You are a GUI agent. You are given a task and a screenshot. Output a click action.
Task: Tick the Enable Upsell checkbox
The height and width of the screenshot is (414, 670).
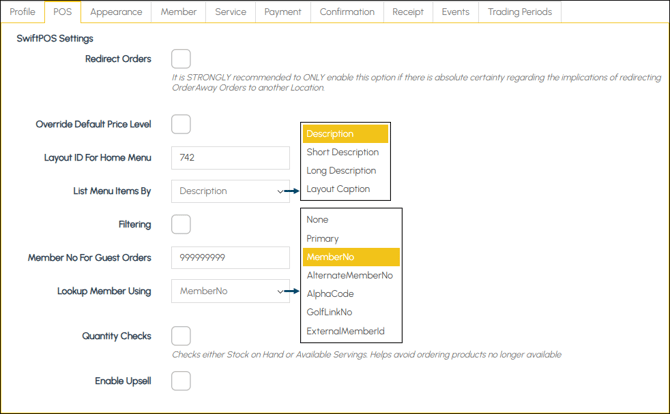click(x=181, y=380)
